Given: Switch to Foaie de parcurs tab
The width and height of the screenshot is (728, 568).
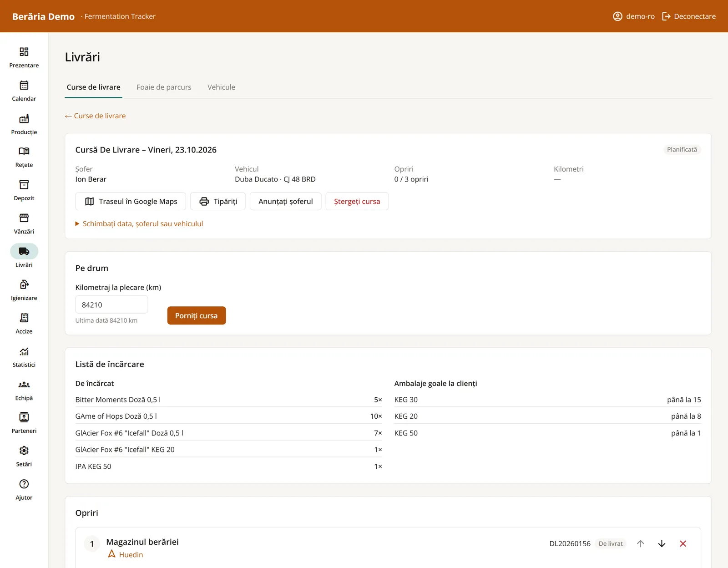Looking at the screenshot, I should pyautogui.click(x=164, y=87).
